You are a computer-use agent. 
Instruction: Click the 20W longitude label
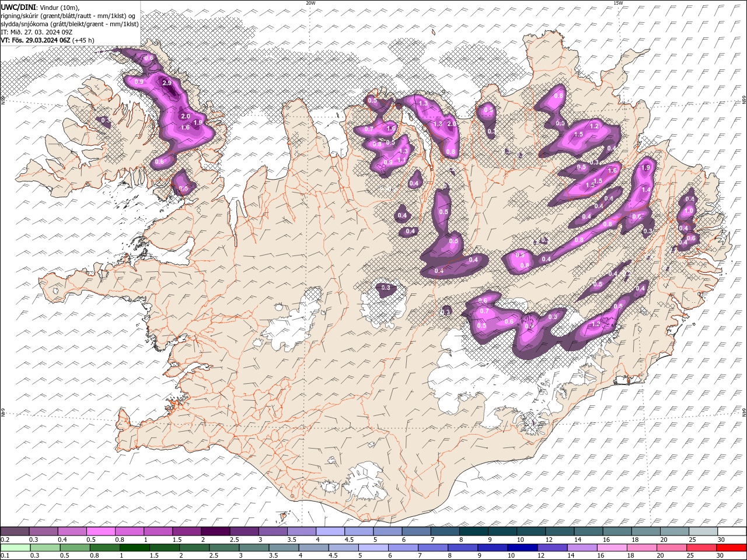click(310, 3)
